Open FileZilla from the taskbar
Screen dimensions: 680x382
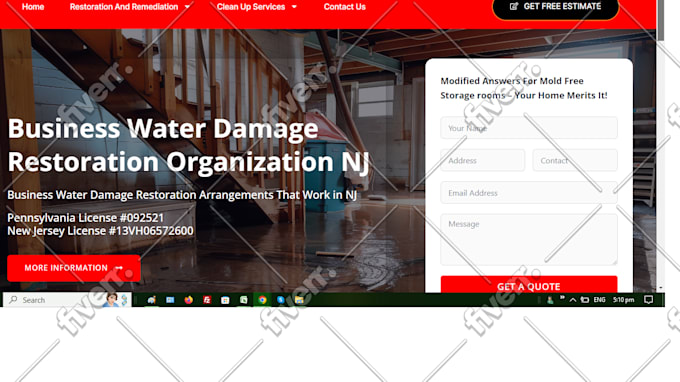point(207,300)
